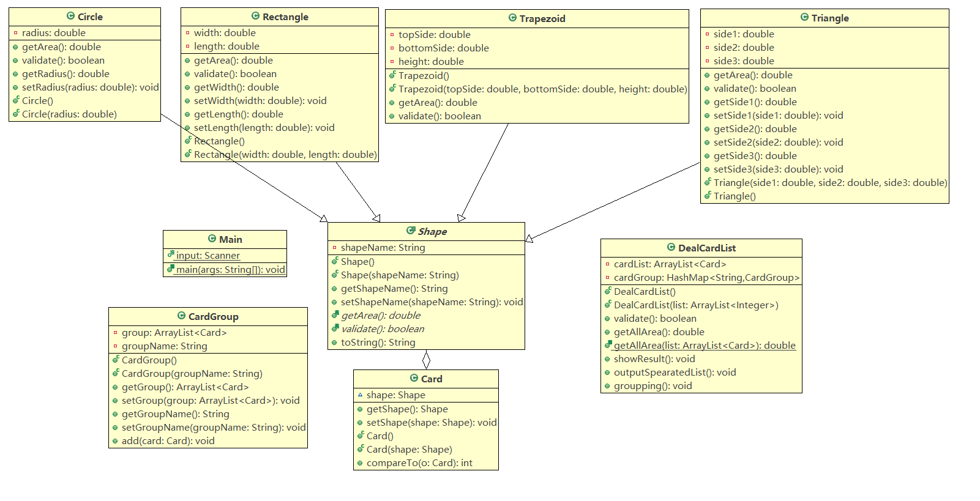
Task: Click the field icon beside cardGroup: HashMap
Action: coord(607,277)
